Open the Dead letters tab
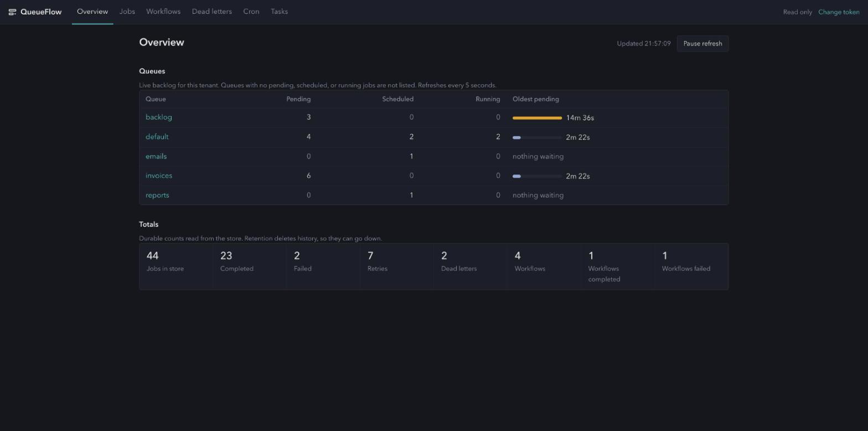 [212, 12]
